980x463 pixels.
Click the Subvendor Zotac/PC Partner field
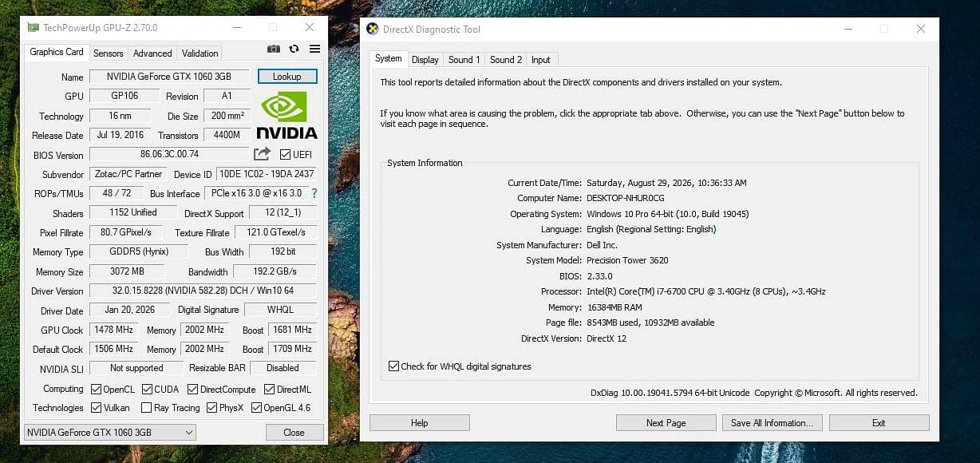[x=128, y=174]
